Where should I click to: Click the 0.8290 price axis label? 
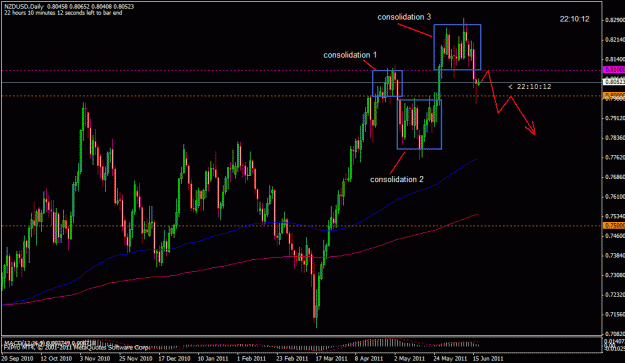coord(615,20)
